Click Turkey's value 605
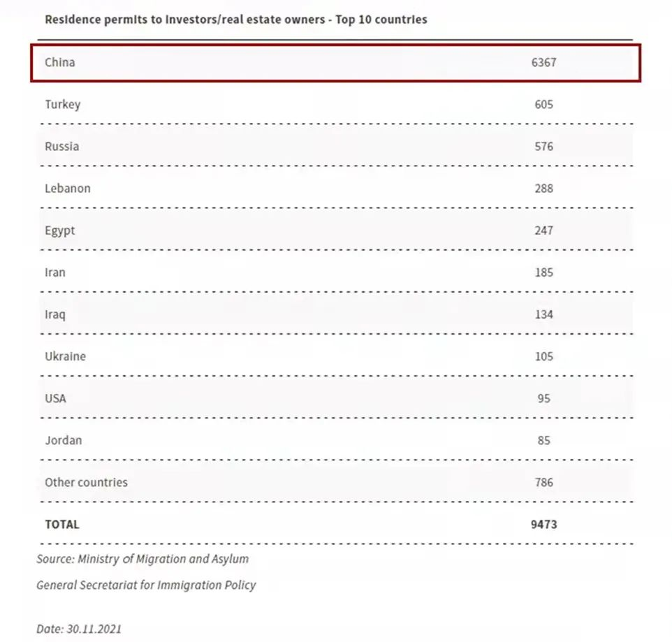 click(x=543, y=104)
